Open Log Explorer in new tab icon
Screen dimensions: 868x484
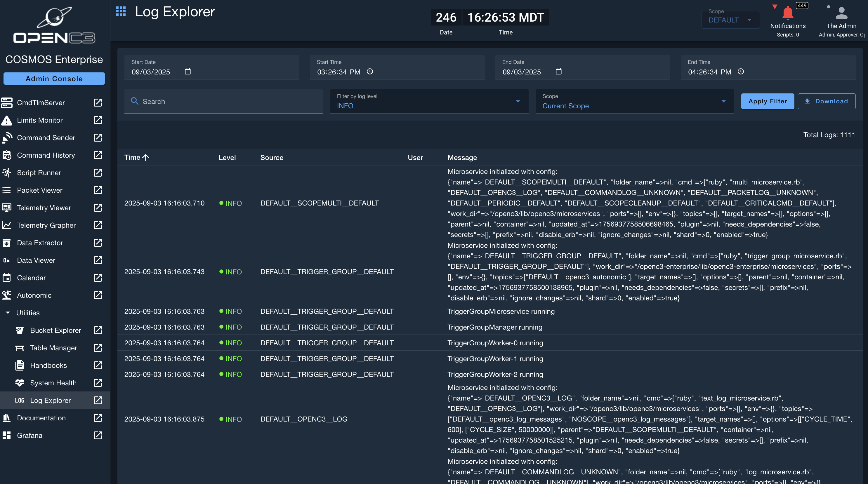pyautogui.click(x=98, y=401)
